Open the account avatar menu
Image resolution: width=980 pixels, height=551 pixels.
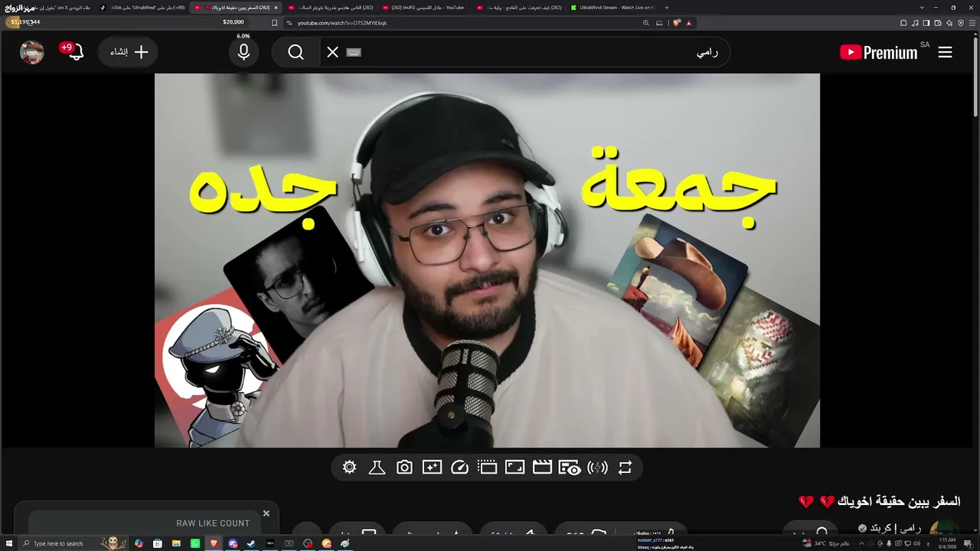[32, 52]
